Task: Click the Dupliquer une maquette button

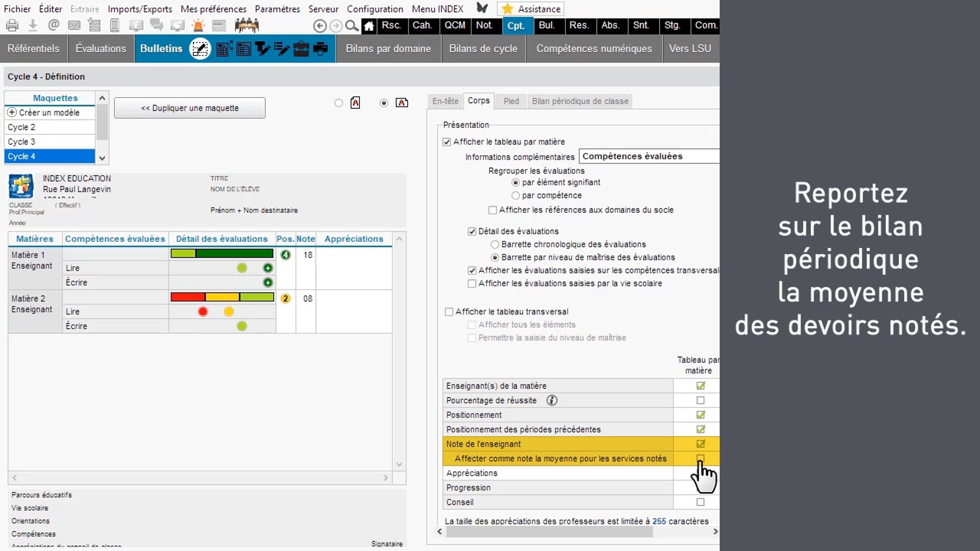Action: (190, 108)
